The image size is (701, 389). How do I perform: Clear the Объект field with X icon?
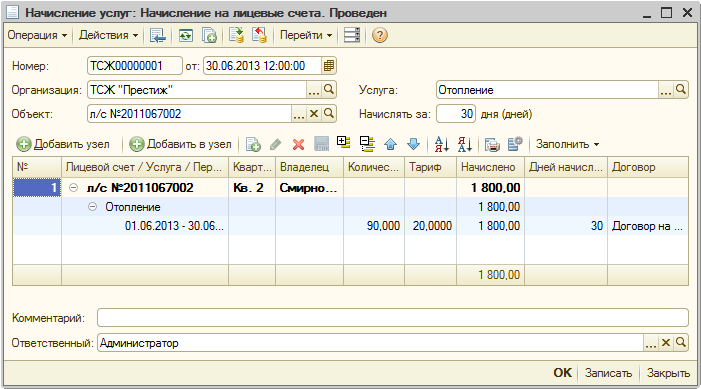314,114
